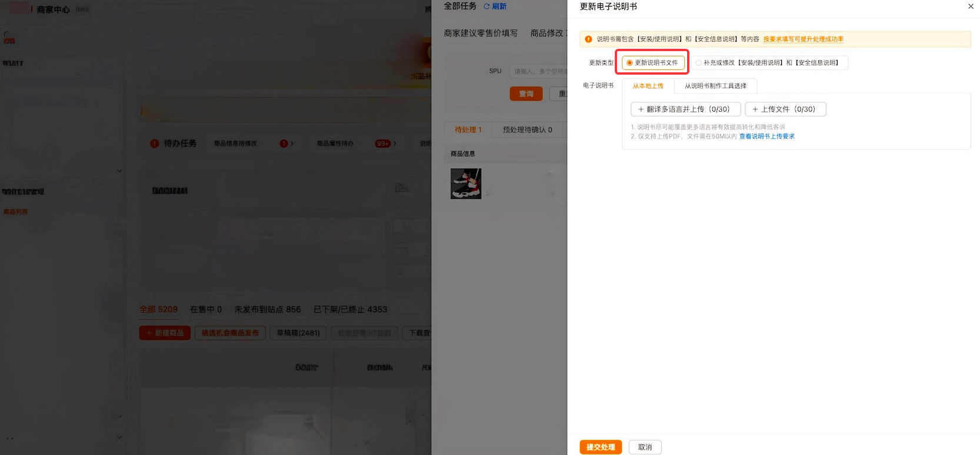
Task: Click 上传文件 (0/30) upload button
Action: pyautogui.click(x=785, y=109)
